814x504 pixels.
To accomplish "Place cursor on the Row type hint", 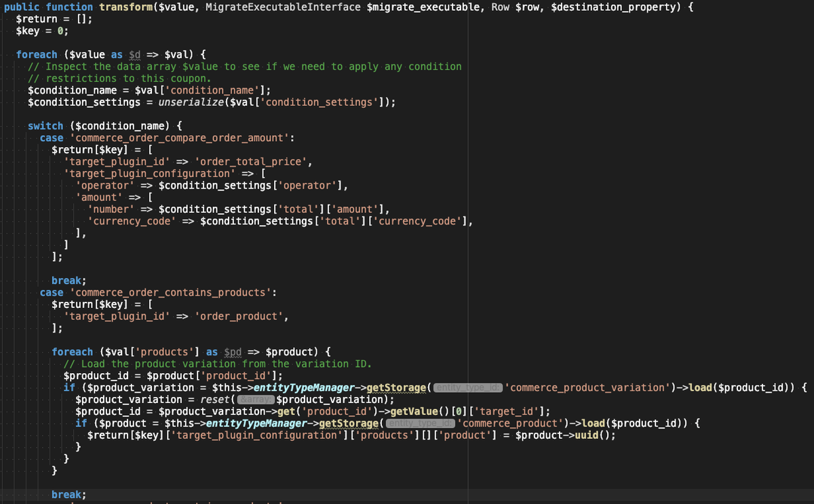I will pos(501,7).
